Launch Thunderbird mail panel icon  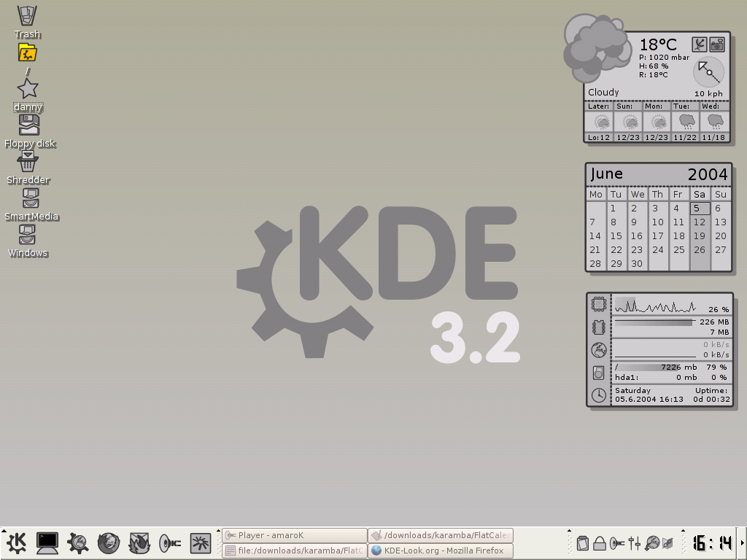(x=139, y=542)
